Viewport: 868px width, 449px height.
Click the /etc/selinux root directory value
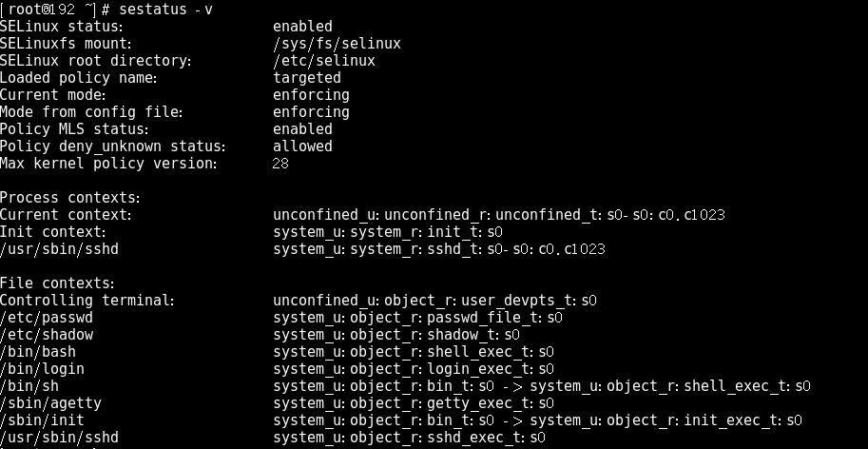point(324,61)
